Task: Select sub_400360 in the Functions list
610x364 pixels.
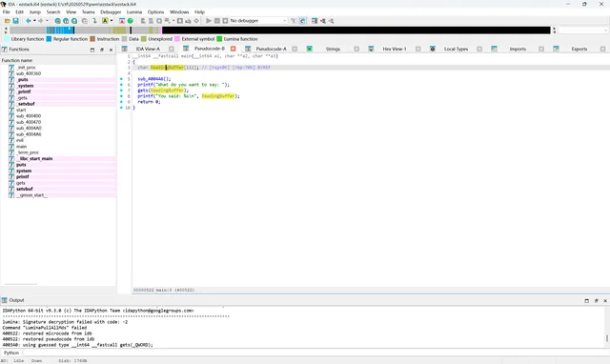Action: 29,73
